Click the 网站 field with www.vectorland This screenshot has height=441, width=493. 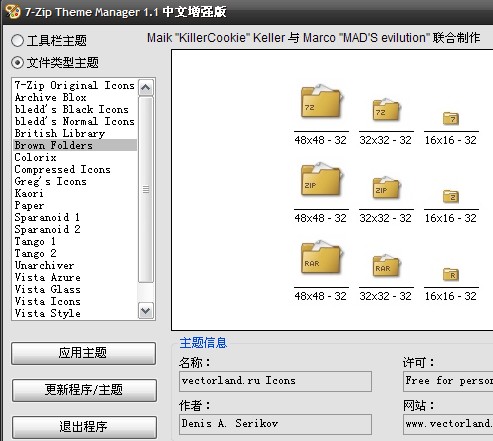448,424
